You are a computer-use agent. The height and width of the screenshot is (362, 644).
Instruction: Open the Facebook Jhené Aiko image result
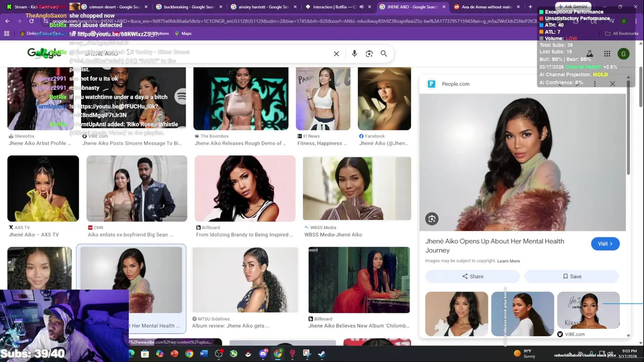tap(384, 99)
